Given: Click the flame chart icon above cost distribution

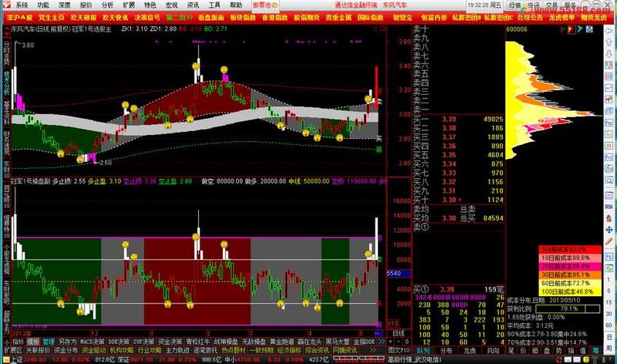Looking at the screenshot, I should tap(571, 29).
